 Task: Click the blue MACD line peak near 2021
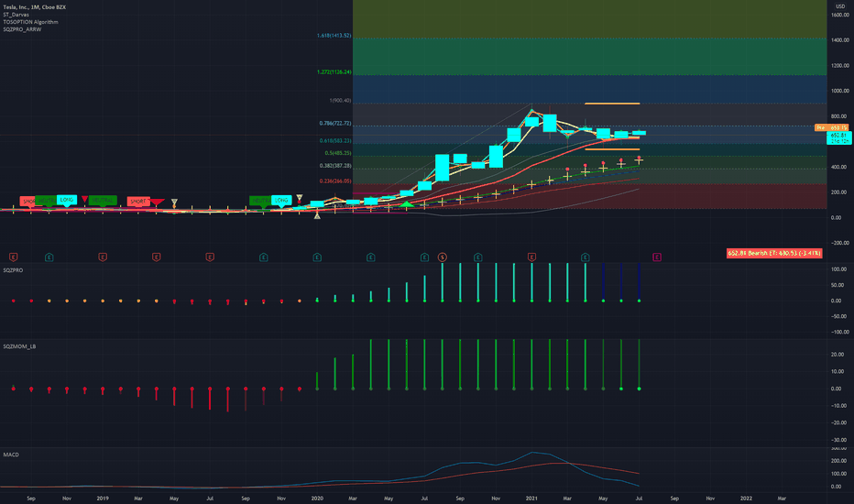tap(532, 453)
